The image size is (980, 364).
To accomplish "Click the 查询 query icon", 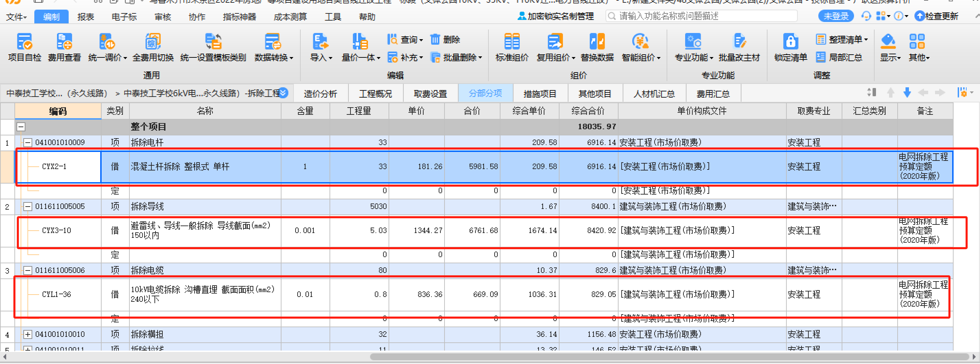I will 392,39.
